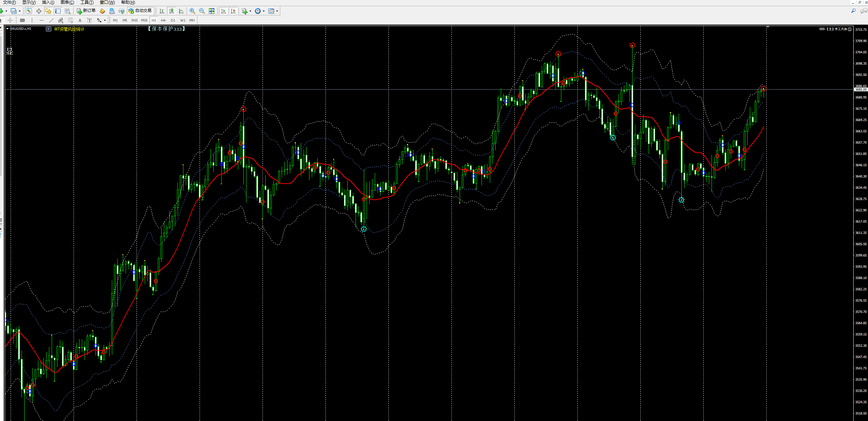Select the text label 'A' tool

[x=80, y=20]
